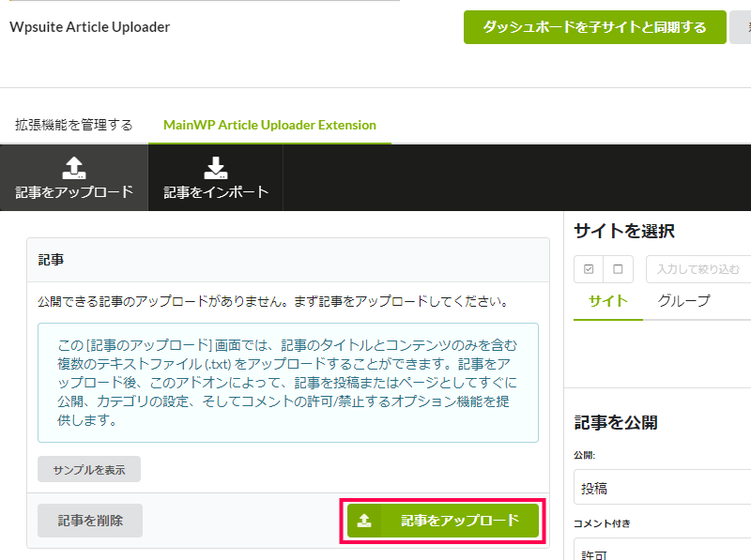Click the 記事を公開 heading
Viewport: 751px width, 560px height.
[616, 423]
